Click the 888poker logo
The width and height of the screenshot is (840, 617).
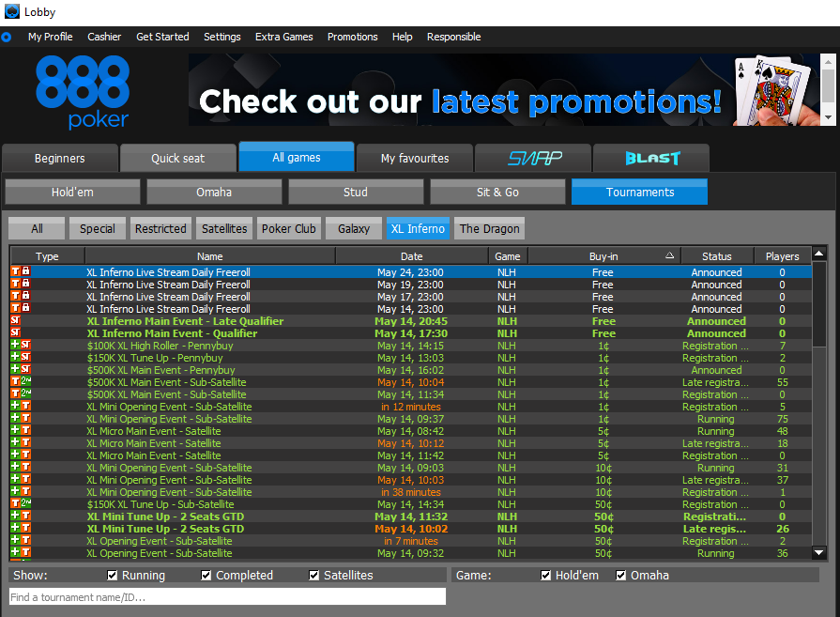coord(83,91)
